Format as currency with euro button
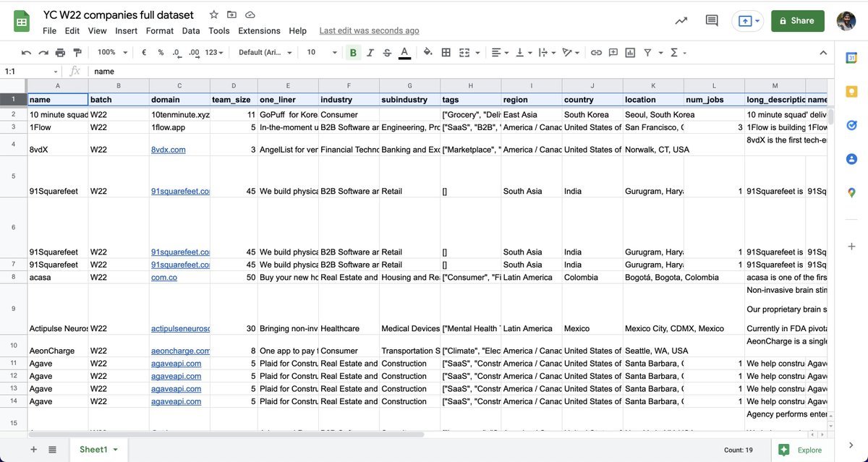868x462 pixels. [x=144, y=52]
